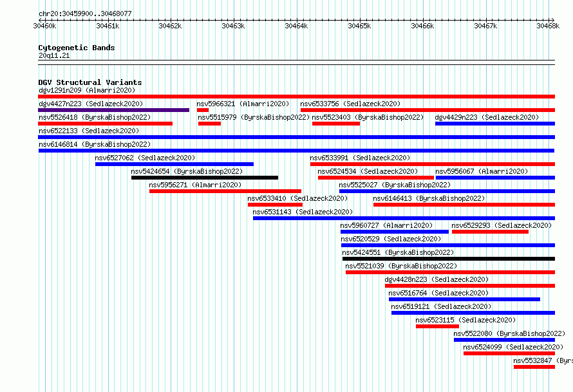The width and height of the screenshot is (573, 392).
Task: Select the nsv5526418 (ByrskaBishop2022) label
Action: click(95, 117)
